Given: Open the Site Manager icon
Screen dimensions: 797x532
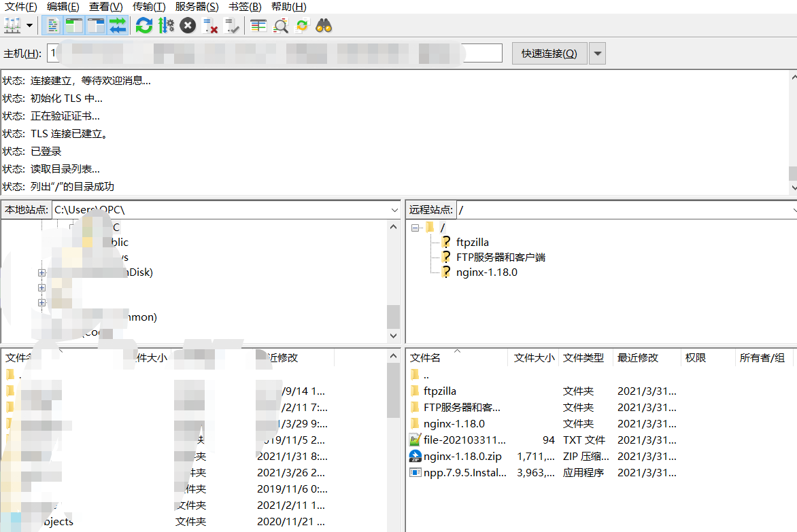Looking at the screenshot, I should 12,25.
